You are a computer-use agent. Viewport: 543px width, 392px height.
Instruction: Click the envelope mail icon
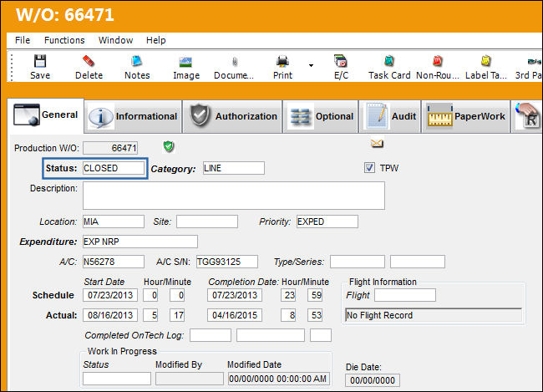tap(377, 143)
